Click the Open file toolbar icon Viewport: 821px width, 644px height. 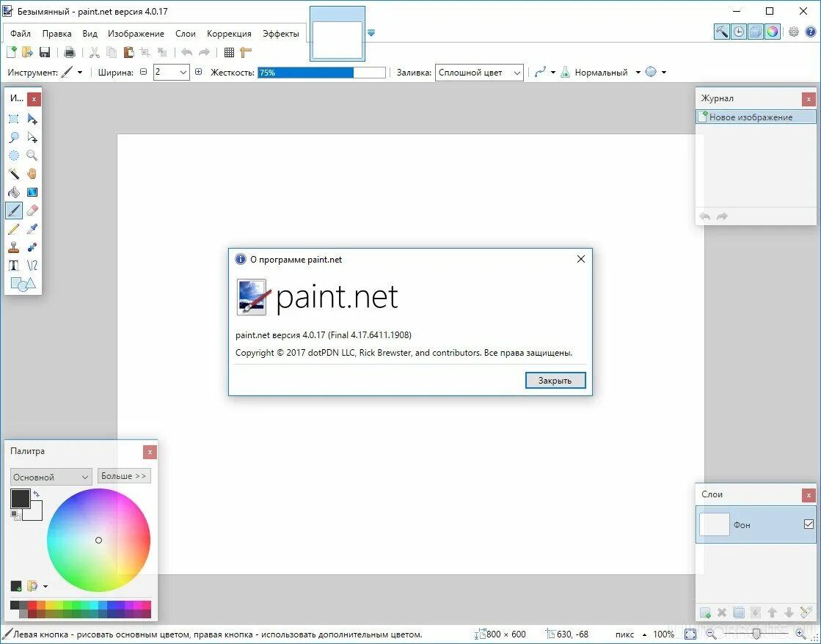click(27, 52)
